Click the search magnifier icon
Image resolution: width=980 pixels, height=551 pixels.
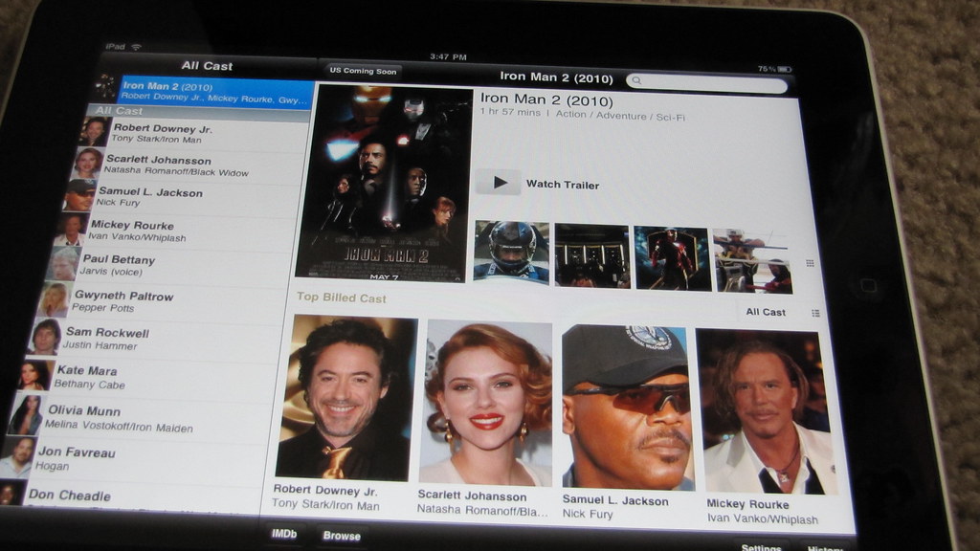point(636,80)
